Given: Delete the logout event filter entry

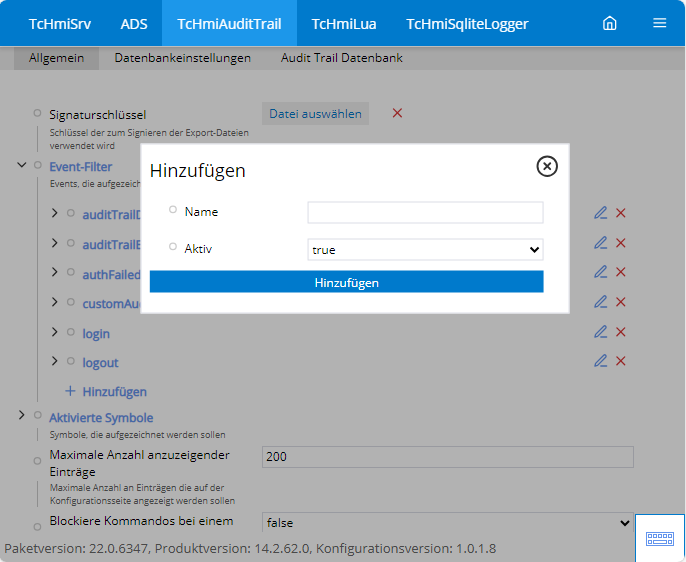Looking at the screenshot, I should (x=621, y=361).
